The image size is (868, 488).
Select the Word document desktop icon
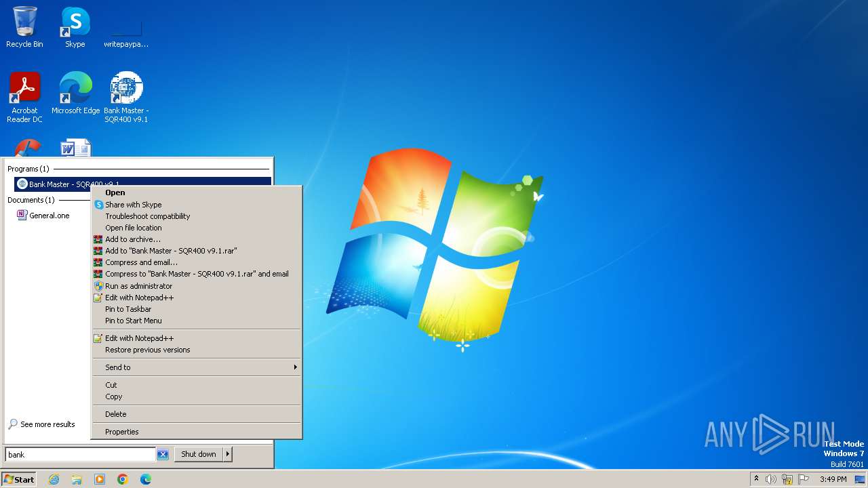(x=75, y=148)
